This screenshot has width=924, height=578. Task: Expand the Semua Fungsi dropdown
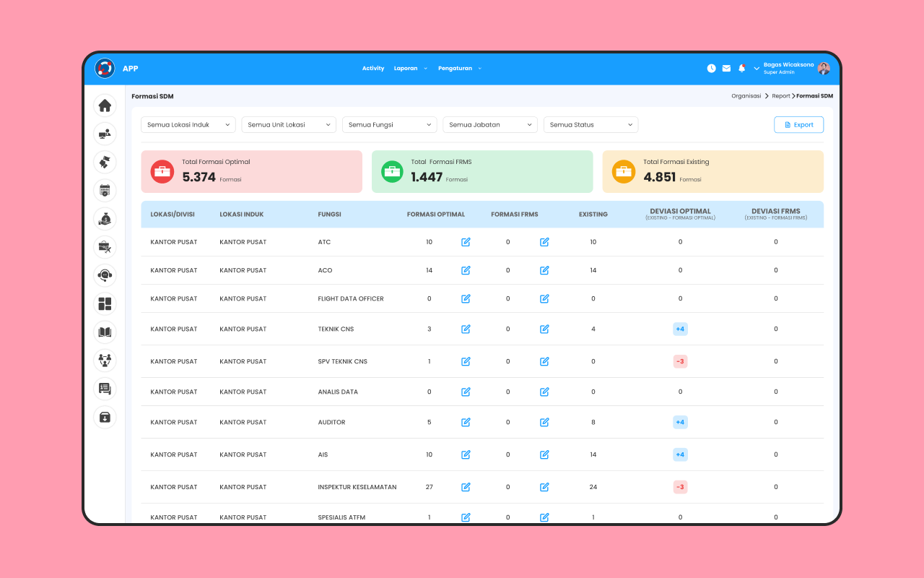click(x=390, y=125)
